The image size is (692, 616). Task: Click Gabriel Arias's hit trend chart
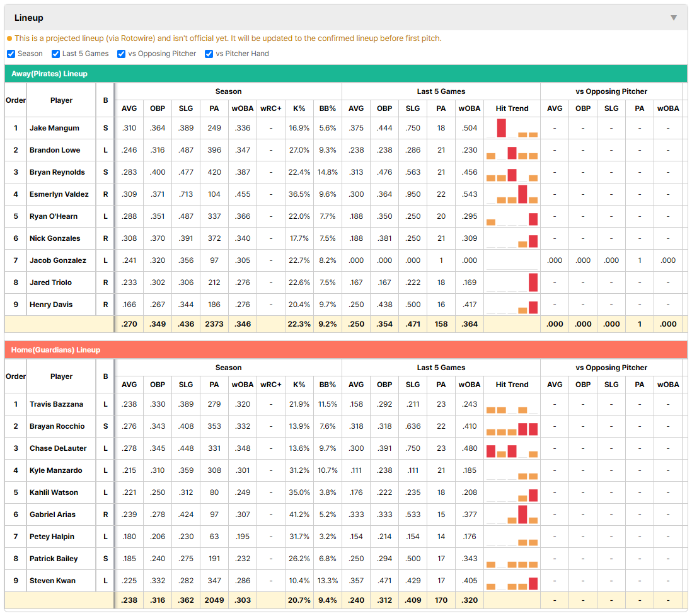512,514
